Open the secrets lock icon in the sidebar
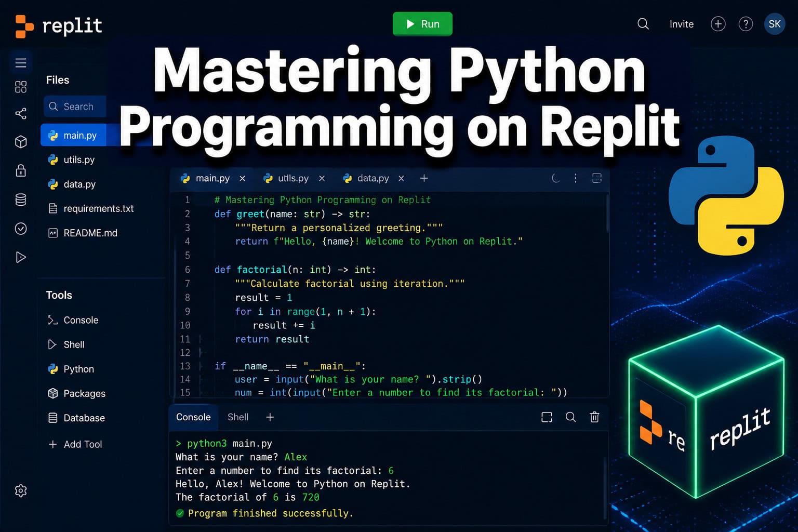The width and height of the screenshot is (798, 532). coord(21,170)
